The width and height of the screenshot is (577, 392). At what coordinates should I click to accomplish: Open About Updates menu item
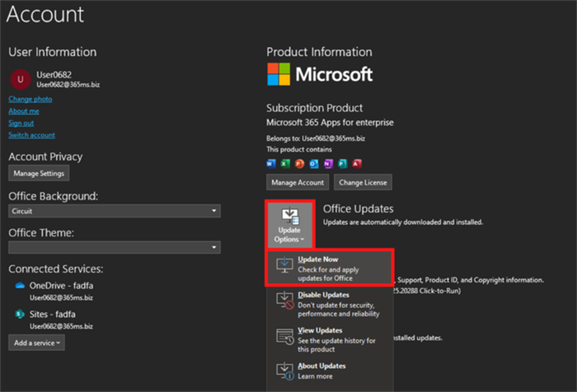click(329, 370)
